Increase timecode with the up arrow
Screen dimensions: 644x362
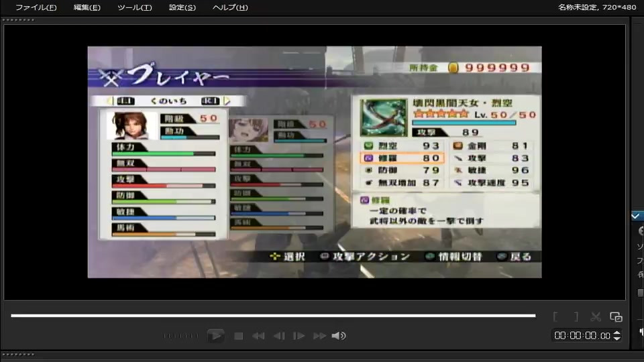(617, 333)
